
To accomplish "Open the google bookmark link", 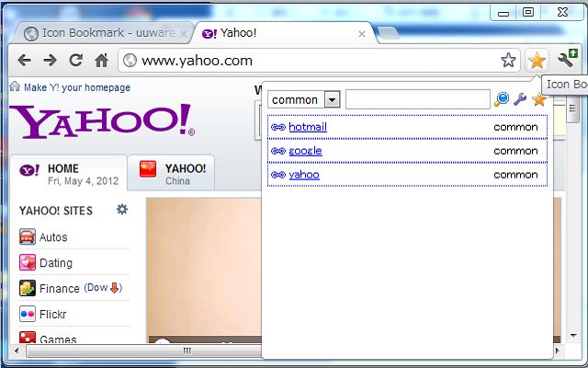I will [305, 151].
